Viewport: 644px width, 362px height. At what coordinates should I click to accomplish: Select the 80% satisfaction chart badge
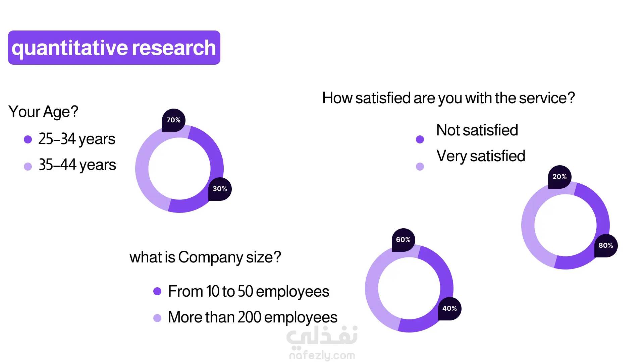point(606,245)
